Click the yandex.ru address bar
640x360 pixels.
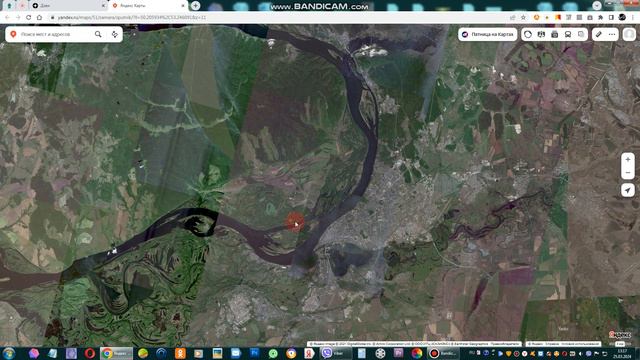click(x=278, y=18)
